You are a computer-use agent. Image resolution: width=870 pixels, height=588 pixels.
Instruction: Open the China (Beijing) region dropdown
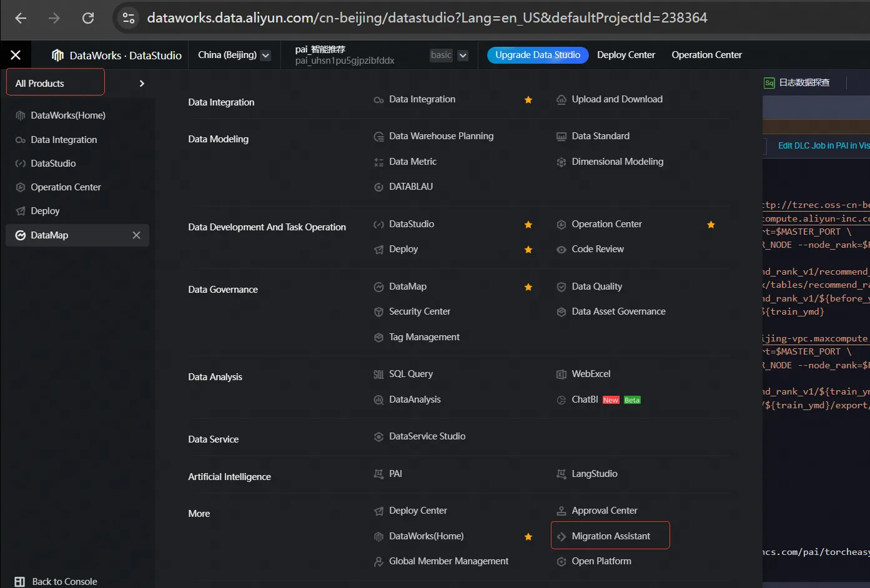click(x=265, y=55)
